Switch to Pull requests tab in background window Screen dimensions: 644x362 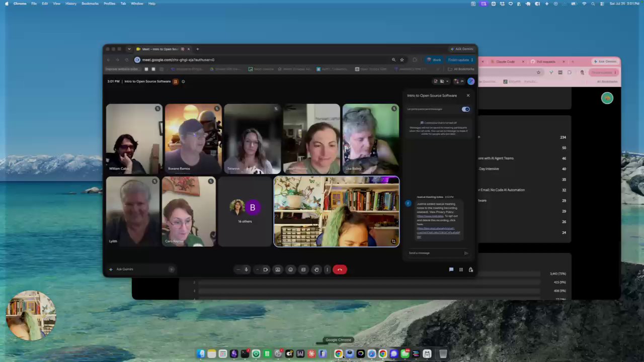coord(546,61)
